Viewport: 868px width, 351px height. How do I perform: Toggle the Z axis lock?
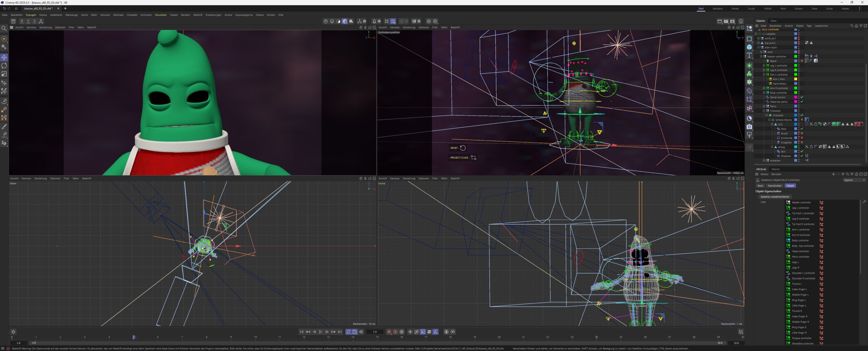click(35, 21)
